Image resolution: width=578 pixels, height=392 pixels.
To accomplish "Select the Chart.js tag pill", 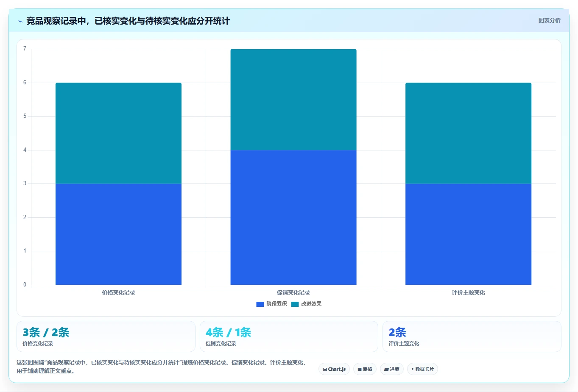I will point(334,369).
